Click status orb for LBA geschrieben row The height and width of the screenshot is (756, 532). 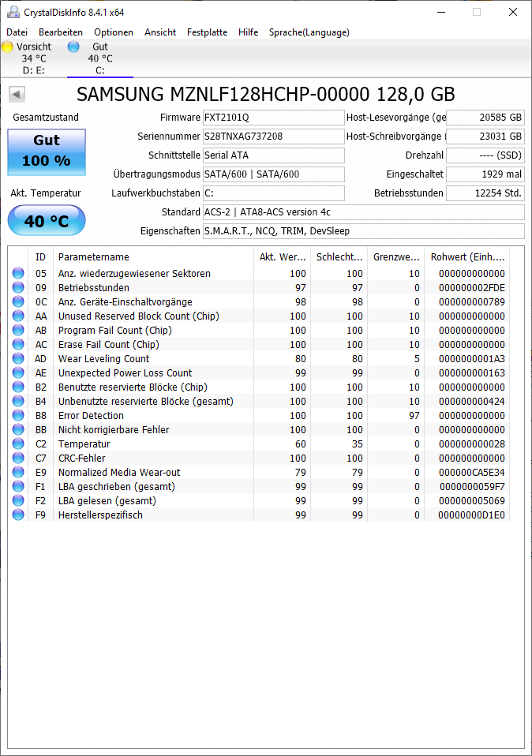18,487
